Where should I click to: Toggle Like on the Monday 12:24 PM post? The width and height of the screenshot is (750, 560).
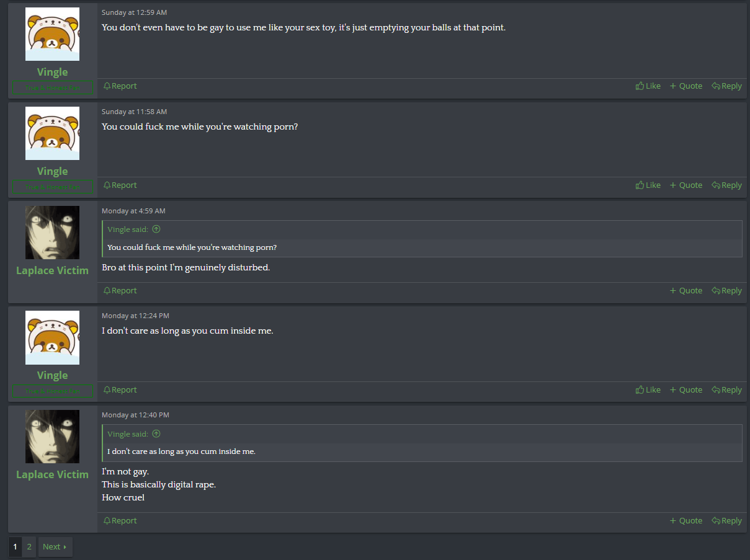[x=648, y=390]
